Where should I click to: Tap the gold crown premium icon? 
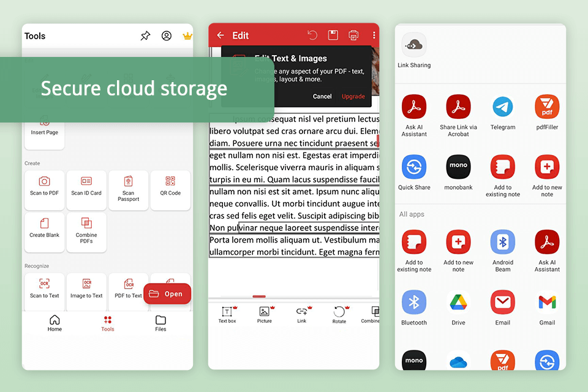point(187,36)
